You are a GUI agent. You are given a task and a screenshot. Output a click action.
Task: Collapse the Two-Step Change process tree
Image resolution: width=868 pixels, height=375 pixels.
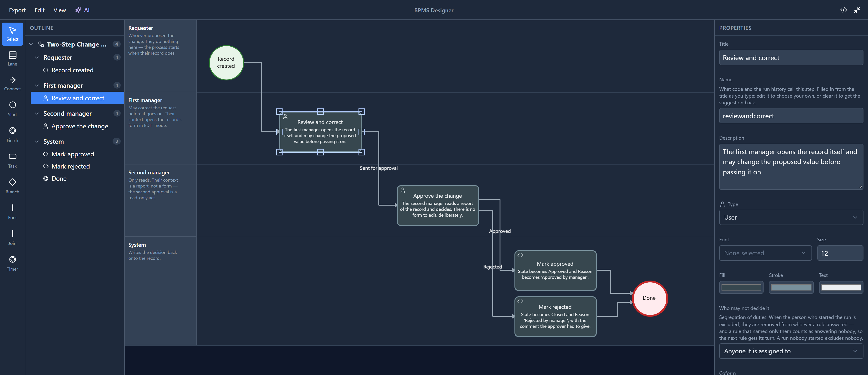tap(31, 44)
